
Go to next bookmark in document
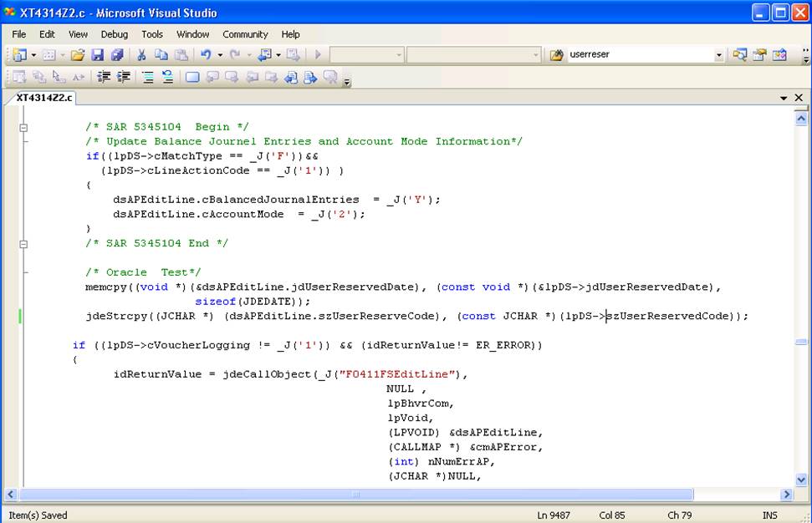(311, 77)
